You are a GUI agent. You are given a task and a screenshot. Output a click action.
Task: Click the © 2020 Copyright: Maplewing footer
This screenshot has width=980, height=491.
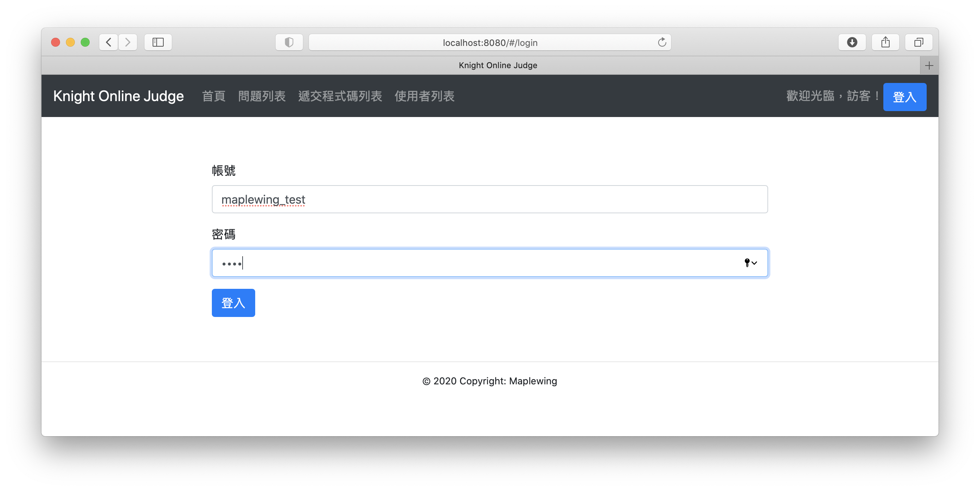(x=490, y=381)
